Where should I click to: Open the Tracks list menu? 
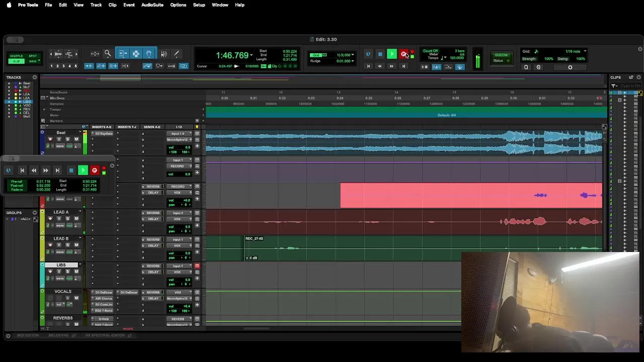35,77
